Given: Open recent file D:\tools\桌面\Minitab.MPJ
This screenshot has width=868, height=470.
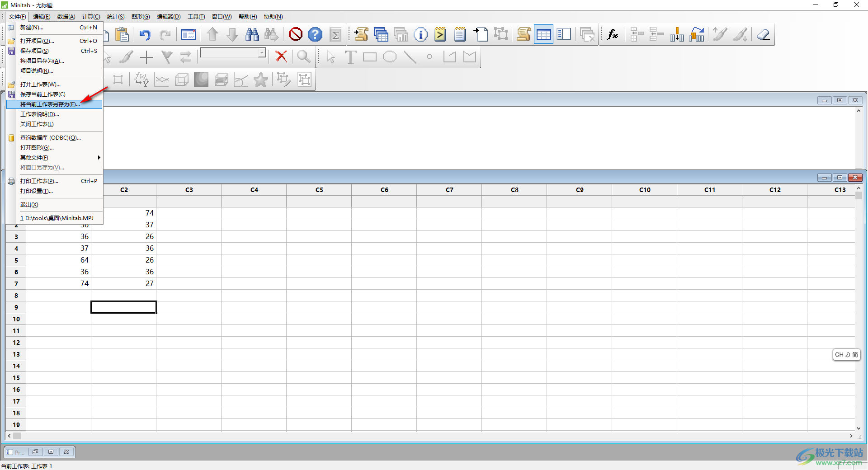Looking at the screenshot, I should pyautogui.click(x=54, y=218).
